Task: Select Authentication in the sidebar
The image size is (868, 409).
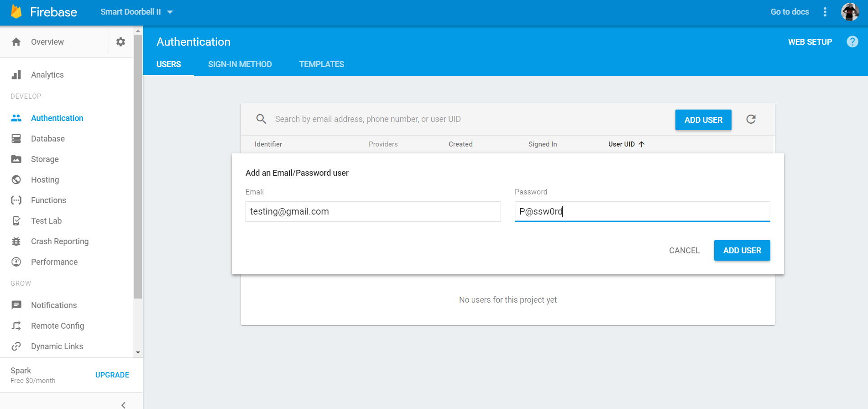Action: (x=57, y=118)
